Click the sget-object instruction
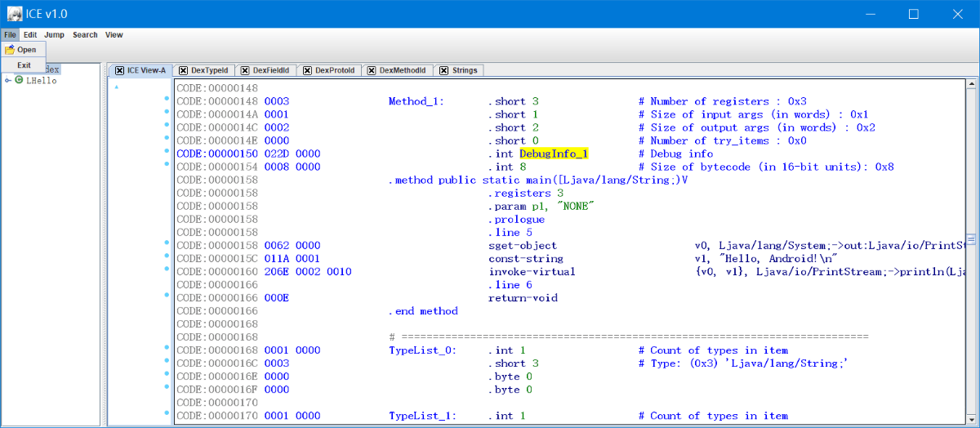Screen dimensions: 980x428 tap(523, 246)
